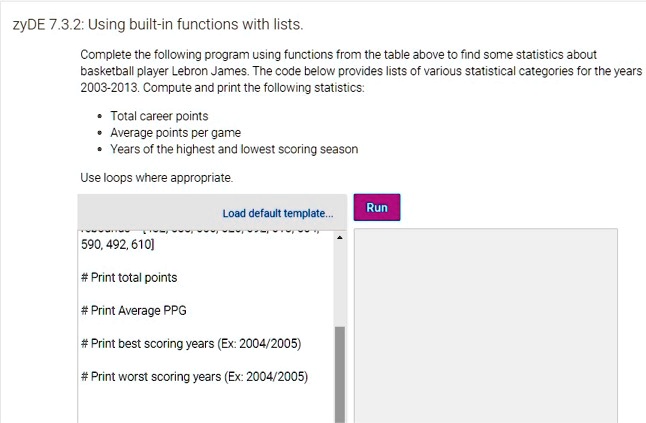Click the partially hidden rebounds list line

click(x=201, y=232)
